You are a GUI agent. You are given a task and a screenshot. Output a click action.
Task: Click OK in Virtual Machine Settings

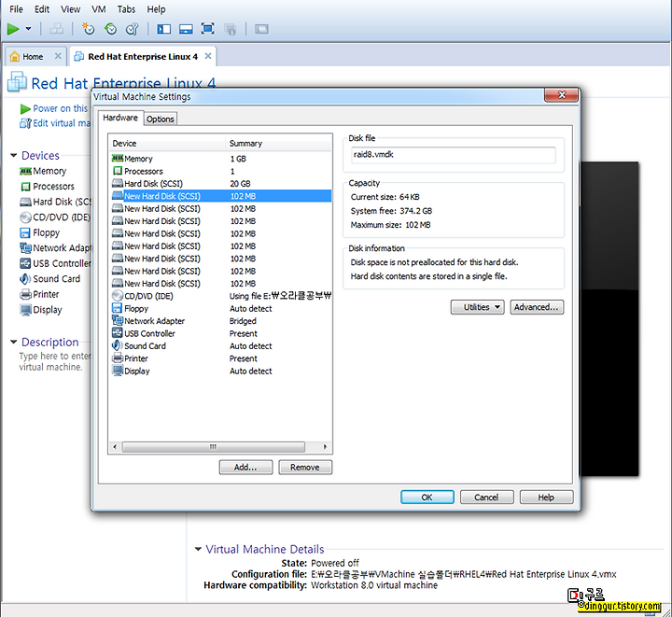pyautogui.click(x=427, y=498)
